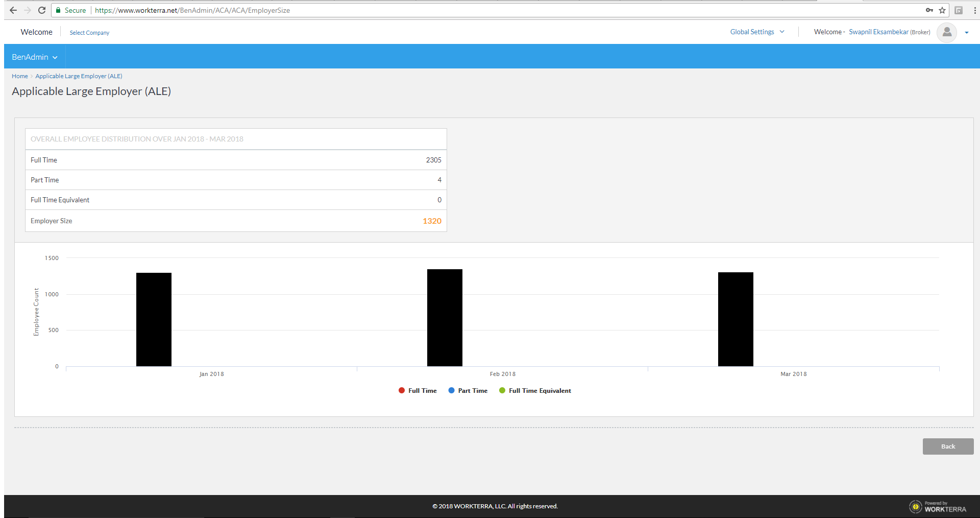Toggle Full Time series in chart legend
980x518 pixels.
point(418,391)
